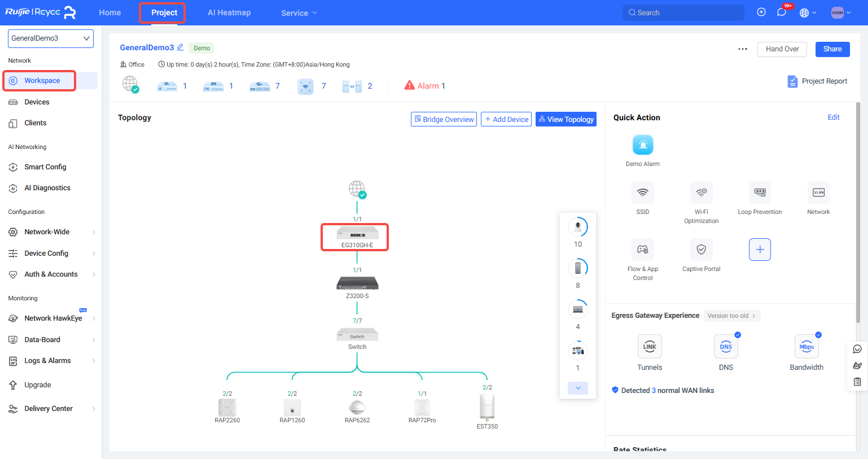868x459 pixels.
Task: Click the edit pencil next to GeneralDemo3
Action: (181, 47)
